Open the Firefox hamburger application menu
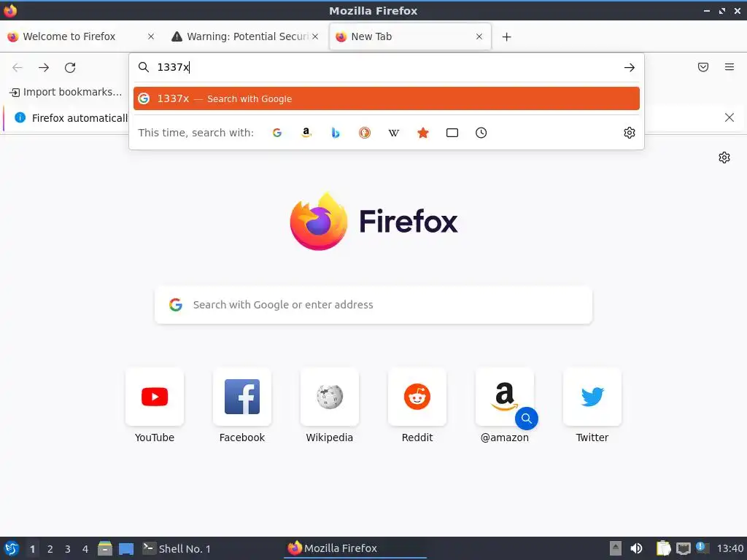 [729, 67]
